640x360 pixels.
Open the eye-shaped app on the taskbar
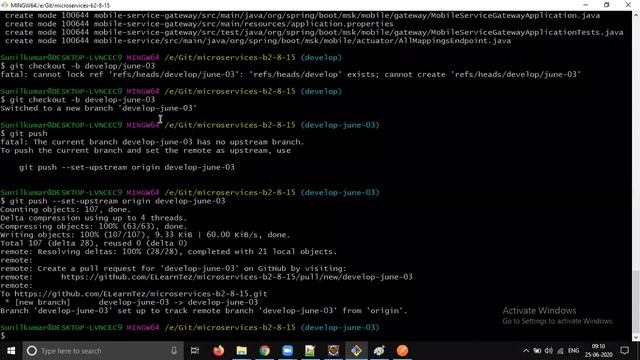(379, 351)
